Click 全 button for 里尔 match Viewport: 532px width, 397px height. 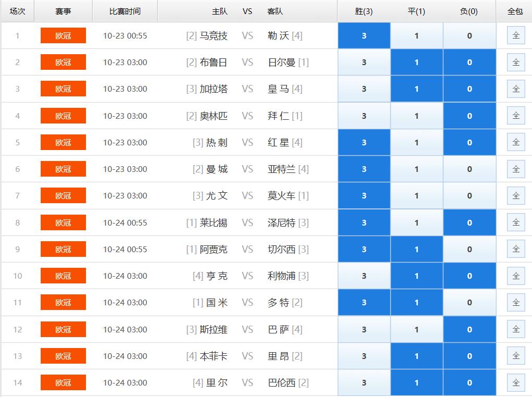point(516,383)
